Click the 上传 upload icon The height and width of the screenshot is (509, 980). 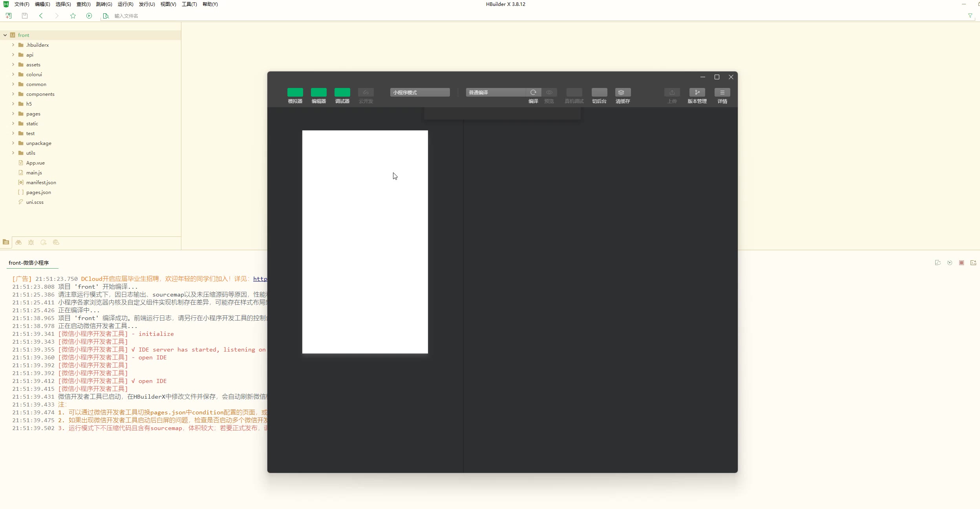tap(672, 92)
